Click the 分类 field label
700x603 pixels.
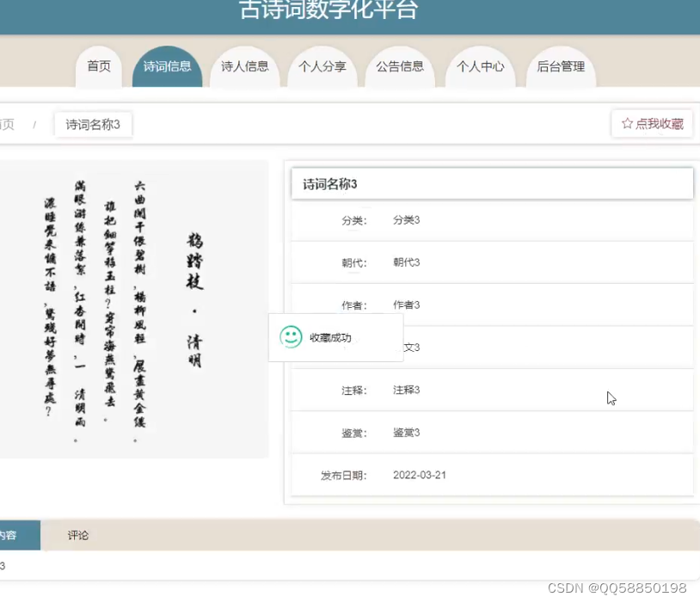[354, 220]
